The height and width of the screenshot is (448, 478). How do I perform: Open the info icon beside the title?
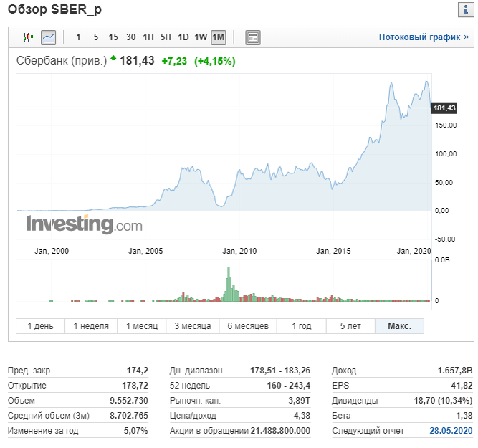click(x=466, y=10)
